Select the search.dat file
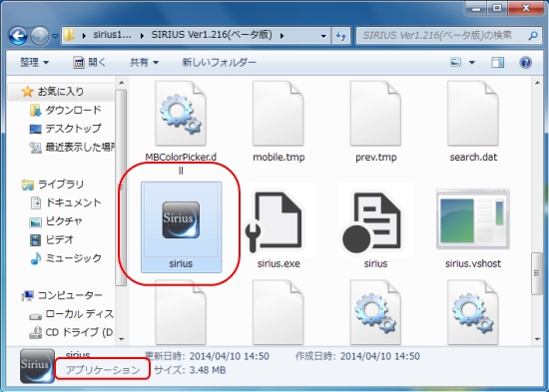This screenshot has width=549, height=392. pyautogui.click(x=473, y=121)
